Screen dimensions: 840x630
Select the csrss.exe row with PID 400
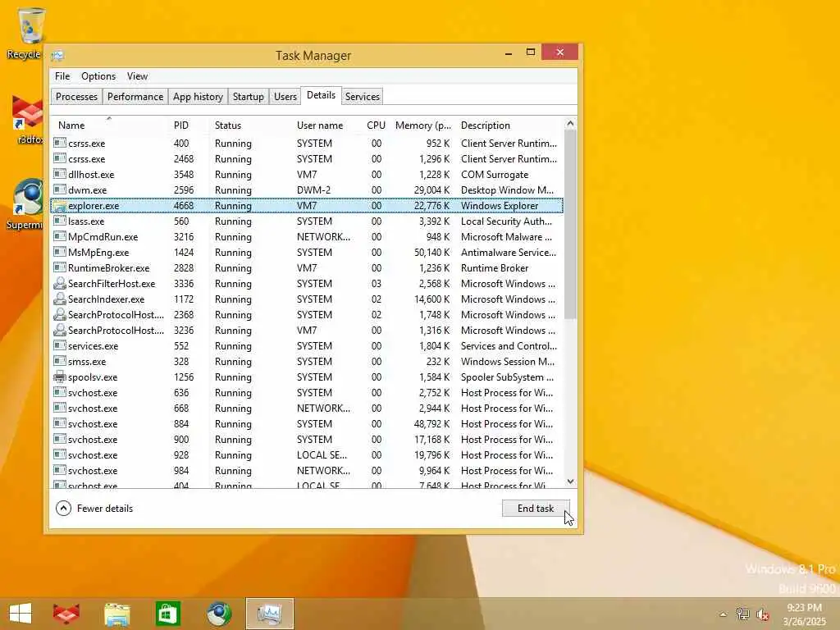307,143
